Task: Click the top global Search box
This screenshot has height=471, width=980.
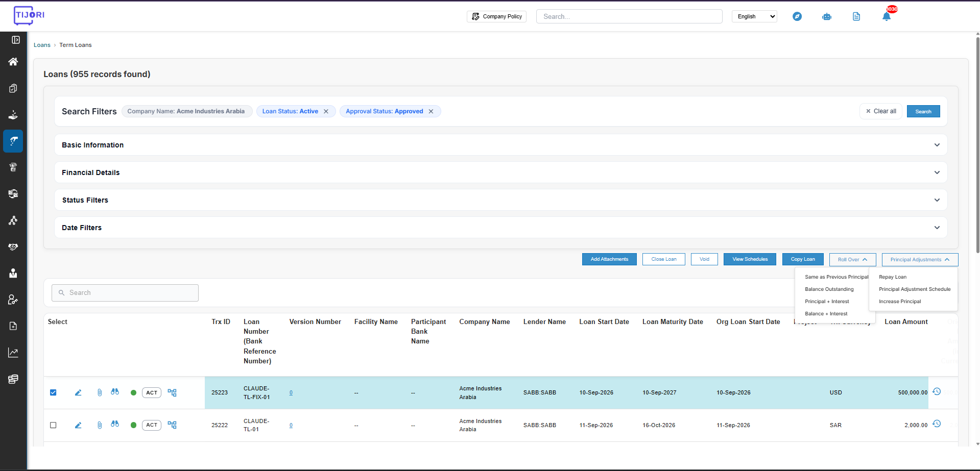Action: (629, 16)
